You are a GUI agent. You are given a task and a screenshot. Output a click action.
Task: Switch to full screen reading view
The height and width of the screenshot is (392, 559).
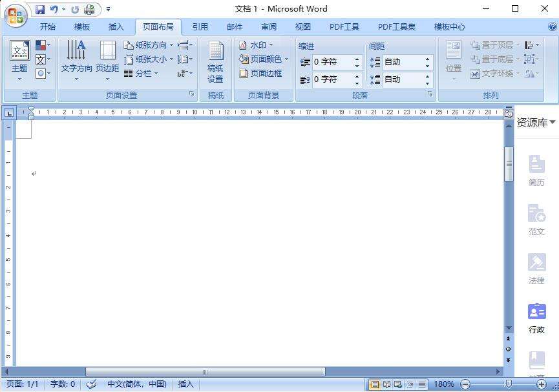coord(386,384)
